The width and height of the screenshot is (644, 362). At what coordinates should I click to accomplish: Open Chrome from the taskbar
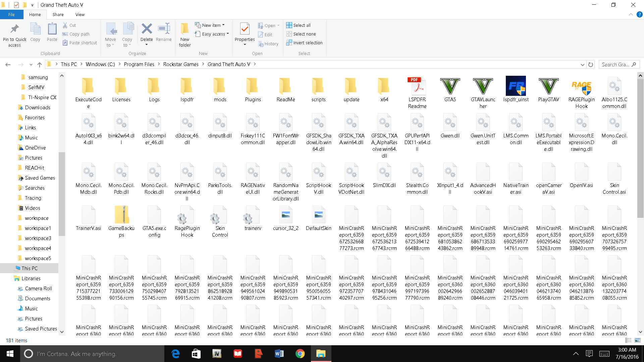(300, 354)
